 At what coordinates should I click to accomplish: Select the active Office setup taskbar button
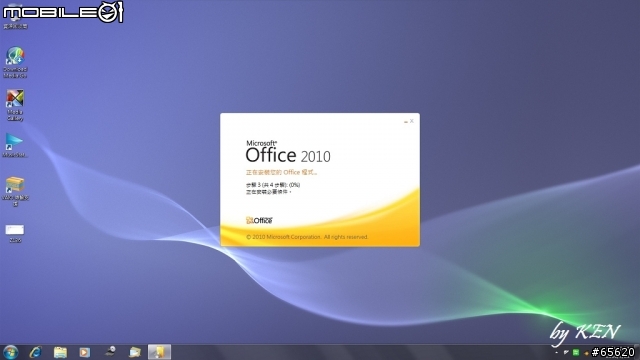(159, 352)
